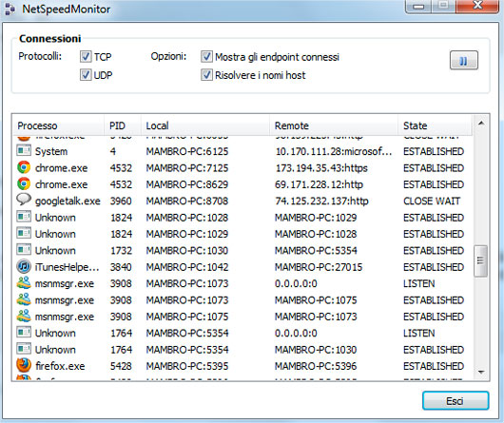This screenshot has height=423, width=504.
Task: Click remote 10.170.111.28:microsof... cell
Action: (334, 151)
